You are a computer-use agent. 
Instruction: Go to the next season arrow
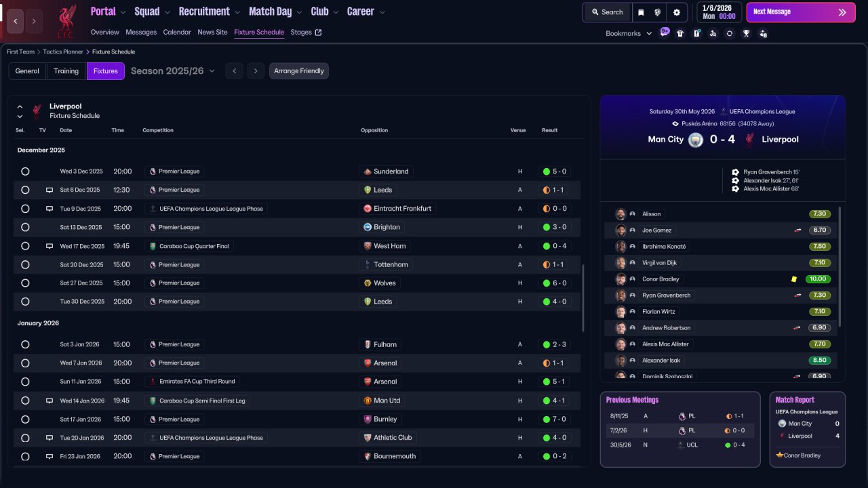tap(256, 71)
